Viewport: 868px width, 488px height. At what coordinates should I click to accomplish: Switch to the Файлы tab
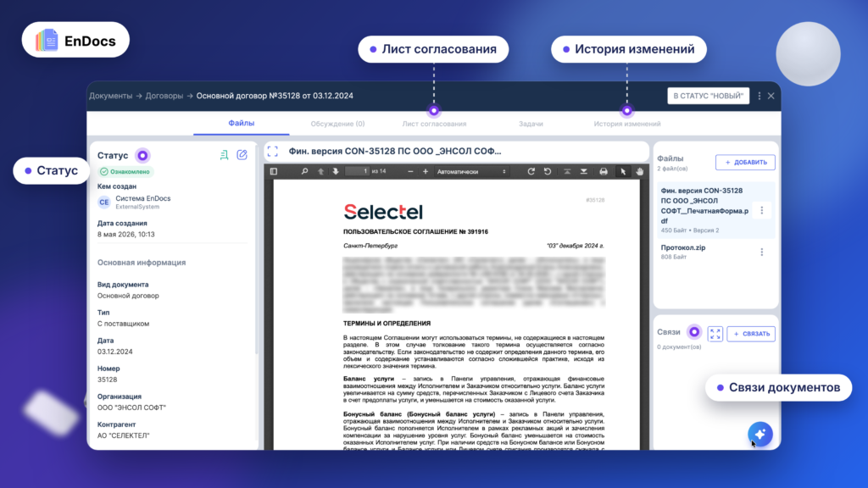pos(242,123)
